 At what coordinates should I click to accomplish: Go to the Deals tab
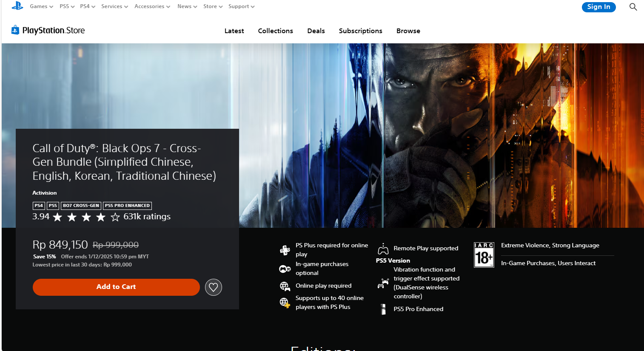click(316, 31)
